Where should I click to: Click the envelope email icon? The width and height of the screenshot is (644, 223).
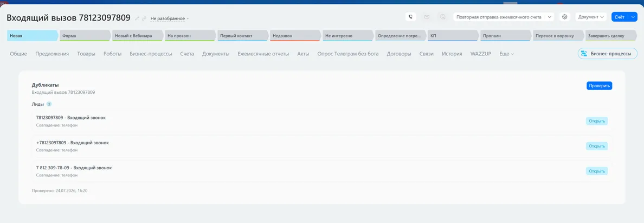427,17
